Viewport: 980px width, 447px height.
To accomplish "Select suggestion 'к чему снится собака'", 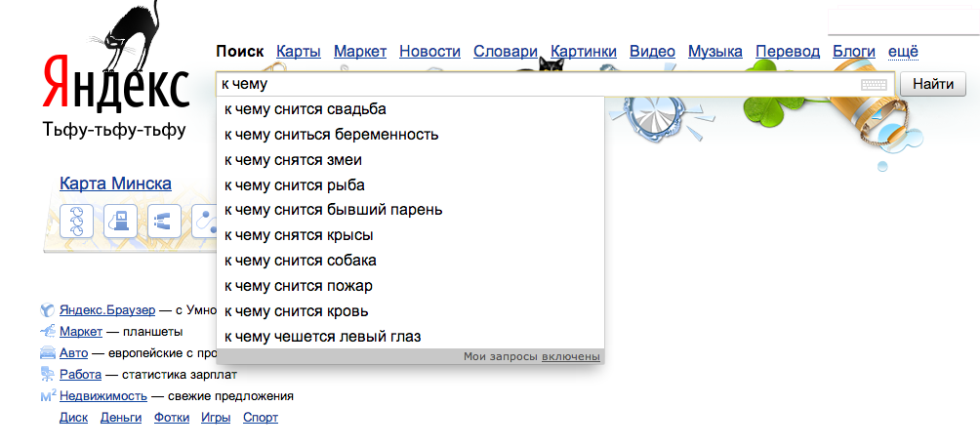I will click(x=410, y=261).
